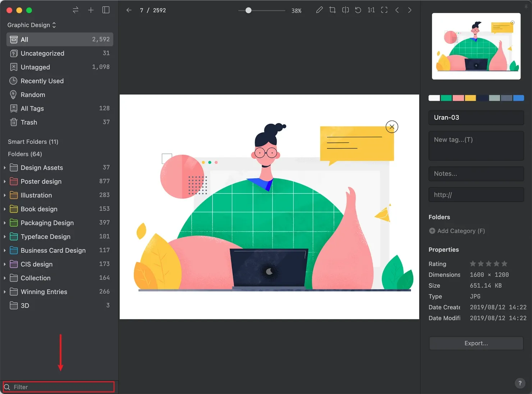Click the plus add icon in sidebar header
The width and height of the screenshot is (532, 394).
point(91,10)
